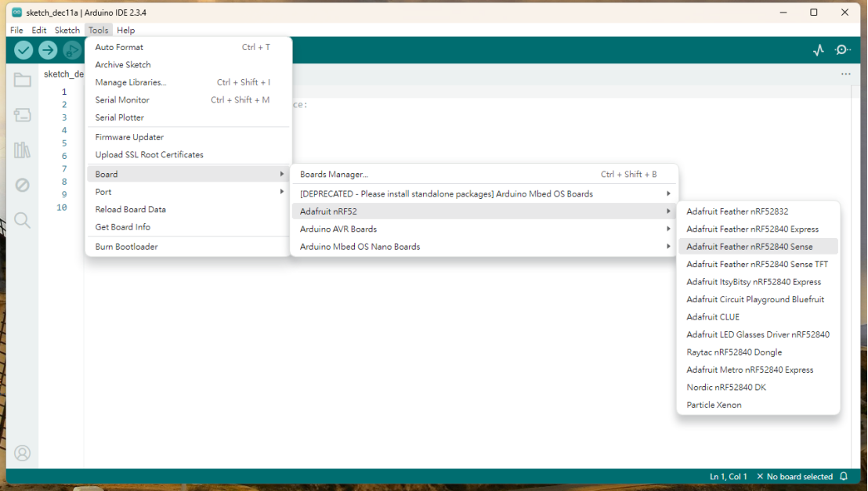Viewport: 868px width, 491px height.
Task: Open the Search sidebar magnifier icon
Action: coord(22,220)
